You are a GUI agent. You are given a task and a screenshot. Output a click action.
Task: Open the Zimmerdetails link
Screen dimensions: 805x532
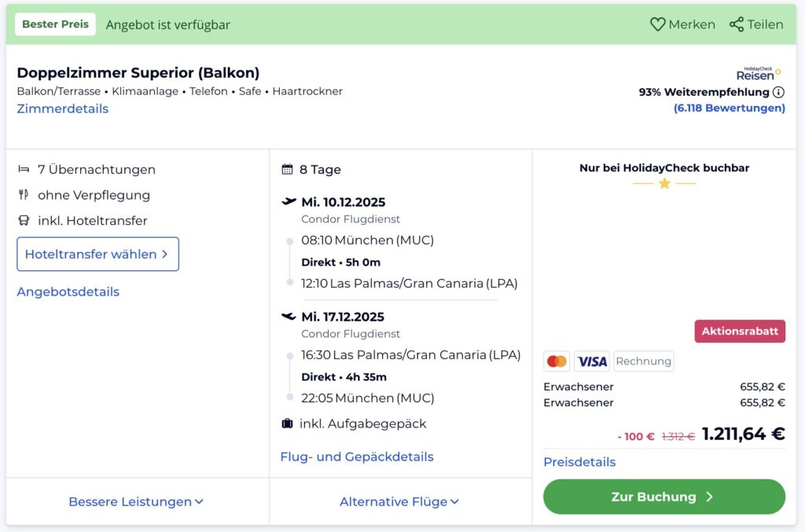coord(63,108)
